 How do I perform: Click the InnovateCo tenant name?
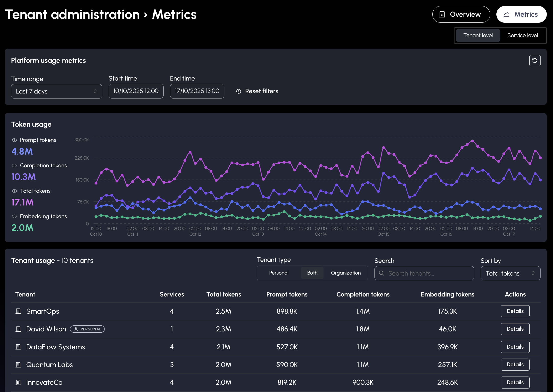[44, 383]
